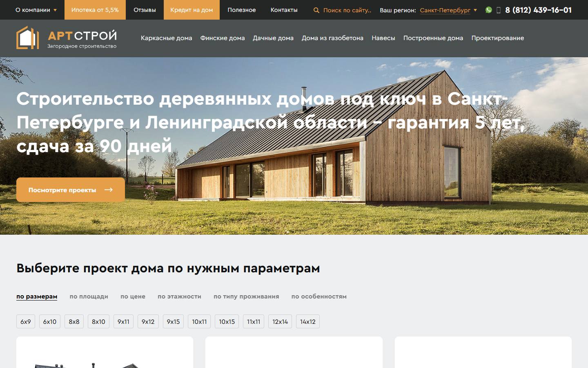
Task: Switch to 'по площади' filter tab
Action: click(x=89, y=296)
